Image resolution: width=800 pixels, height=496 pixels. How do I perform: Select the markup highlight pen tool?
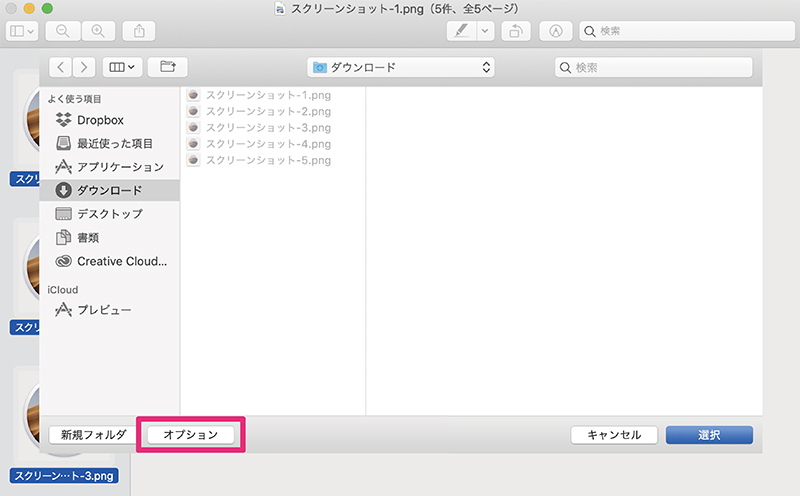pos(462,31)
